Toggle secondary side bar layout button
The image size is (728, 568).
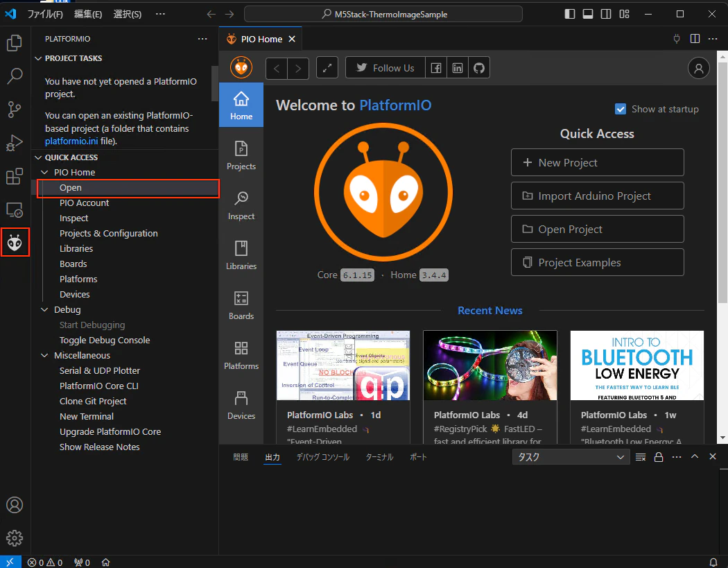[606, 14]
